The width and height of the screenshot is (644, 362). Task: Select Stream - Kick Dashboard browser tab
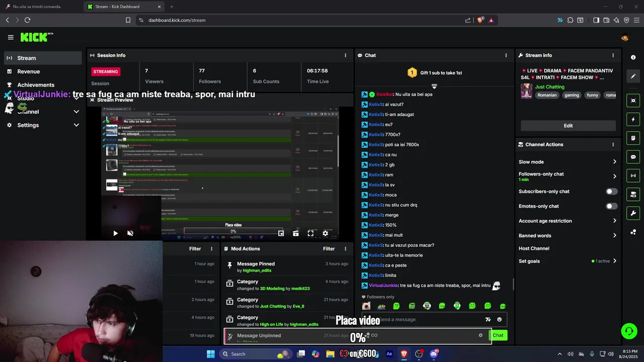[123, 7]
